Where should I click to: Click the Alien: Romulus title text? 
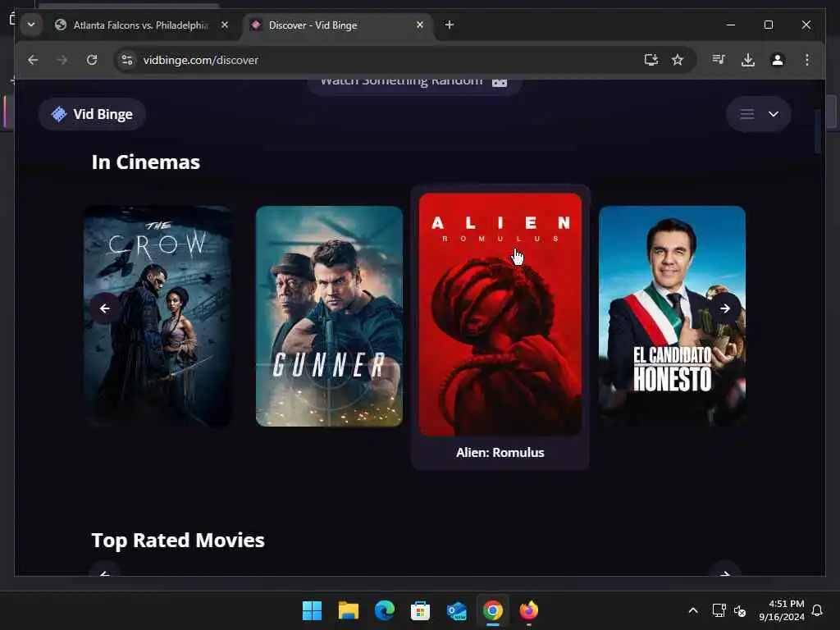point(500,453)
